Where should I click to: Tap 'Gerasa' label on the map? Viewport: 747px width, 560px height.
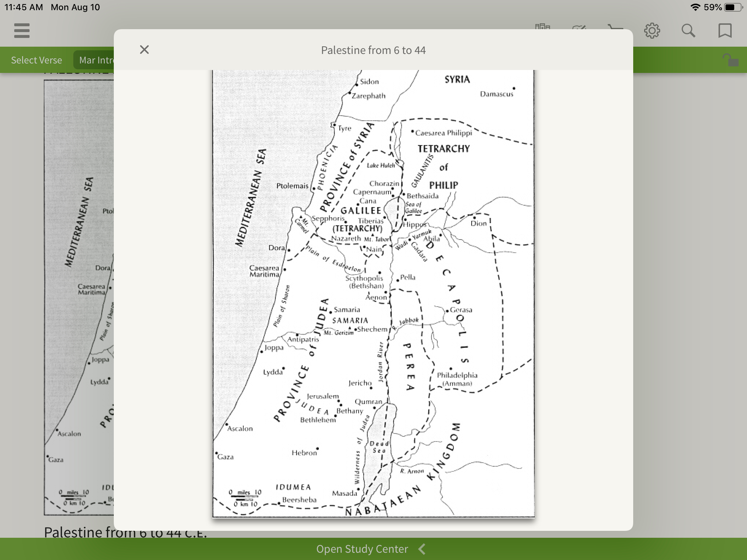[x=461, y=310]
